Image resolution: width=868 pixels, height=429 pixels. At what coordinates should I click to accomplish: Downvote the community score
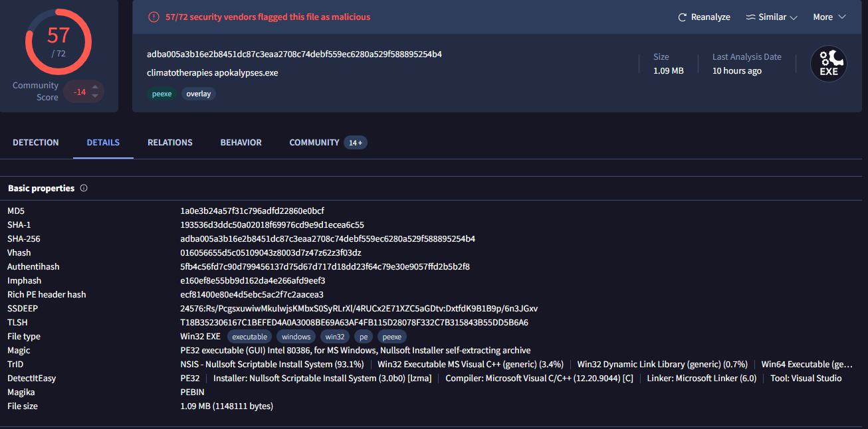click(x=95, y=97)
